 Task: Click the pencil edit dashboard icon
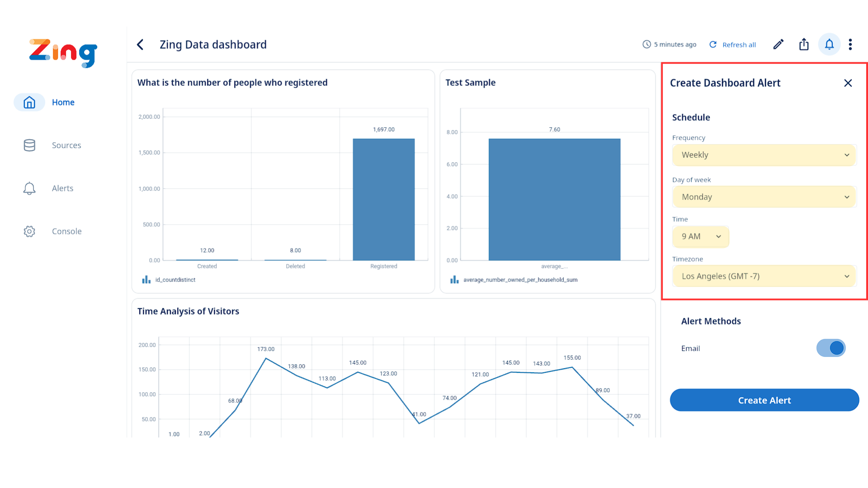coord(778,44)
